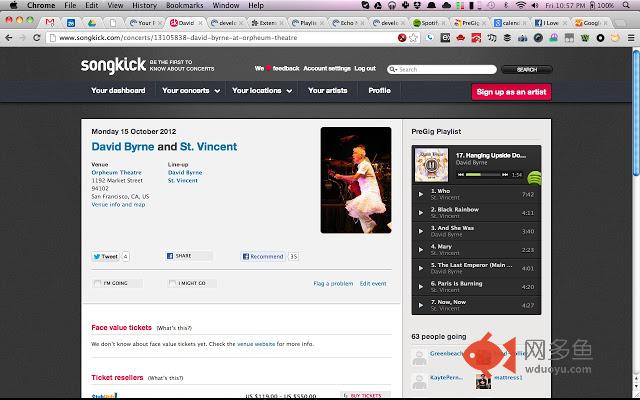Skip to next track in PreGig player

coord(505,175)
